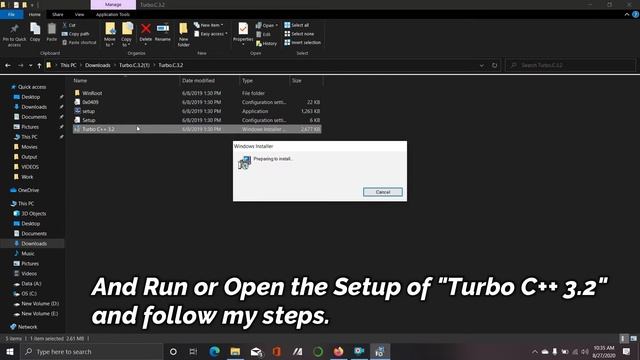Screen dimensions: 640x360
Task: Create a New folder from ribbon
Action: [183, 34]
